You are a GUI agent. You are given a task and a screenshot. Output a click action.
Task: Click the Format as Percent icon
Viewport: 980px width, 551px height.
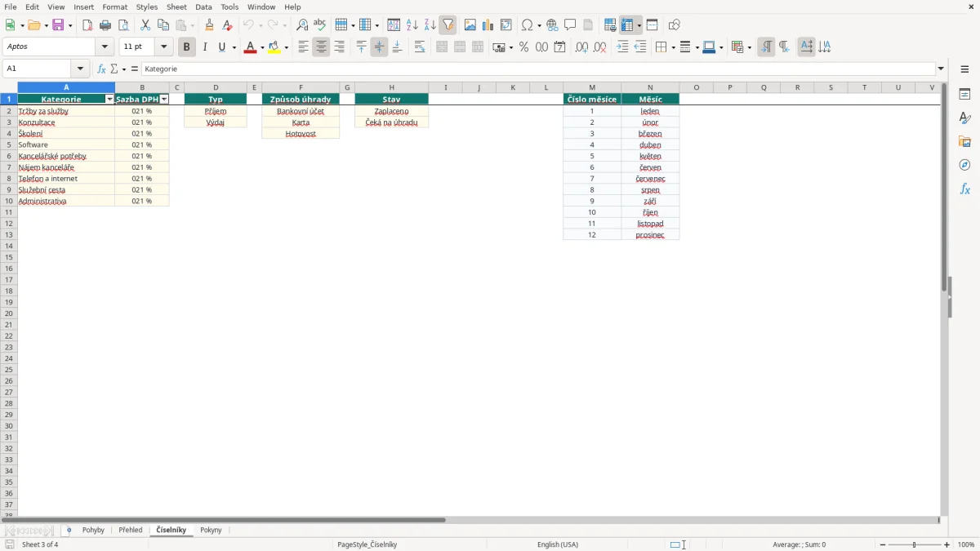click(x=523, y=47)
